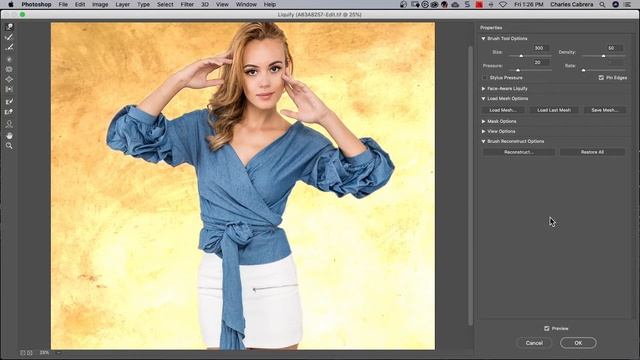Click Cancel to dismiss Liquify
This screenshot has width=640, height=360.
(534, 343)
